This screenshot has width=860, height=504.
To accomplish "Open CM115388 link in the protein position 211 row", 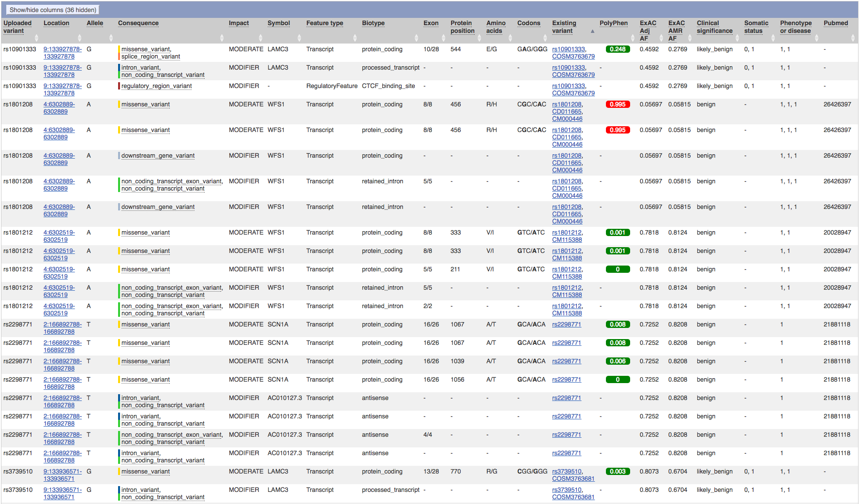I will [567, 277].
